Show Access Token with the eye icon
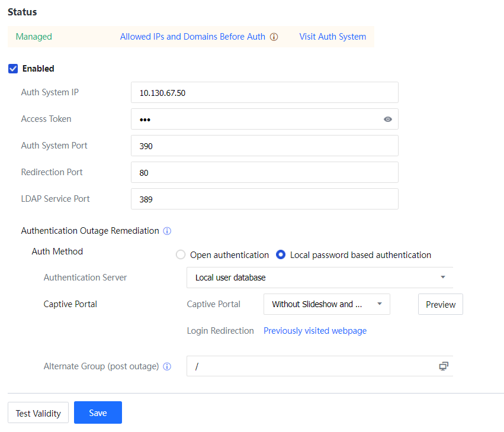This screenshot has width=504, height=432. click(x=387, y=119)
